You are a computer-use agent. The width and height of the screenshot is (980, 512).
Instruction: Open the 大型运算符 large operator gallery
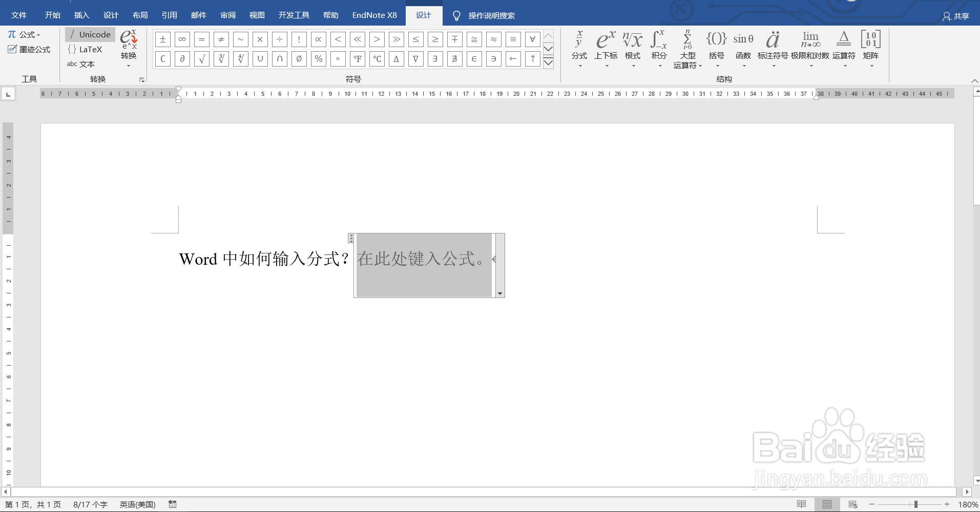[687, 49]
